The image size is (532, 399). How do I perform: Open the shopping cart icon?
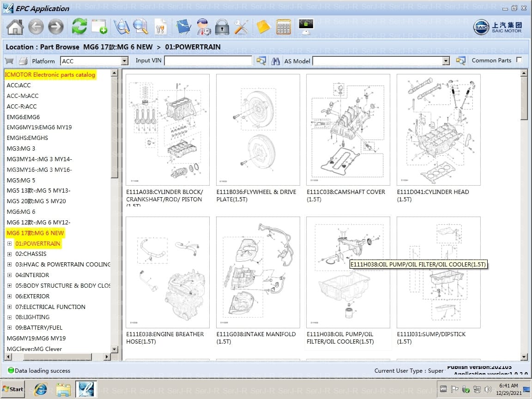point(9,61)
